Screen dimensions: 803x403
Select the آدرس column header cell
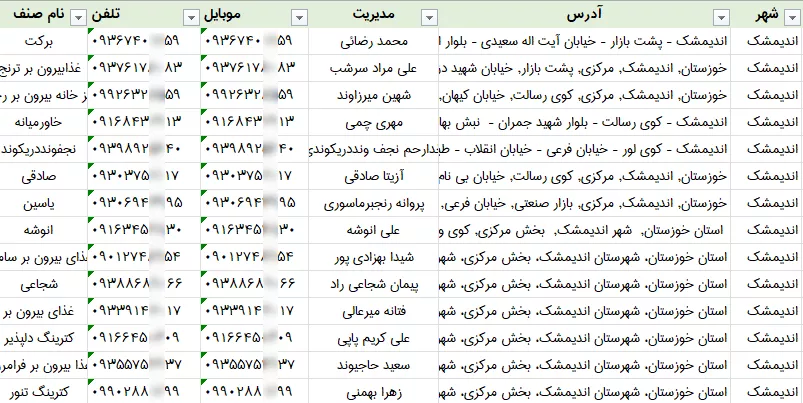click(x=584, y=14)
